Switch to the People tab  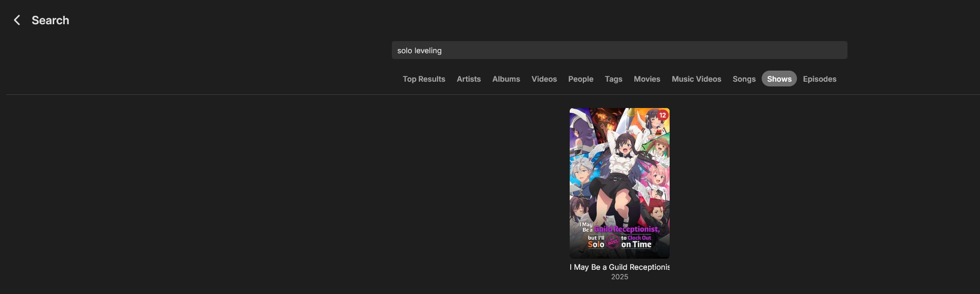[x=581, y=79]
